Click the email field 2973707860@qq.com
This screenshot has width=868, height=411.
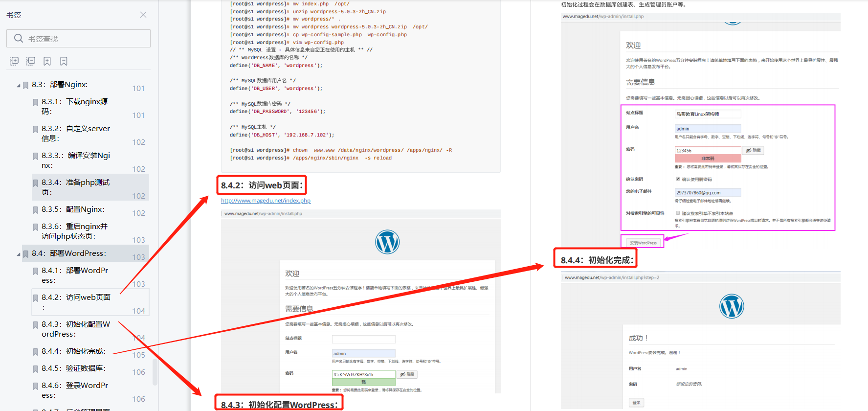coord(708,193)
